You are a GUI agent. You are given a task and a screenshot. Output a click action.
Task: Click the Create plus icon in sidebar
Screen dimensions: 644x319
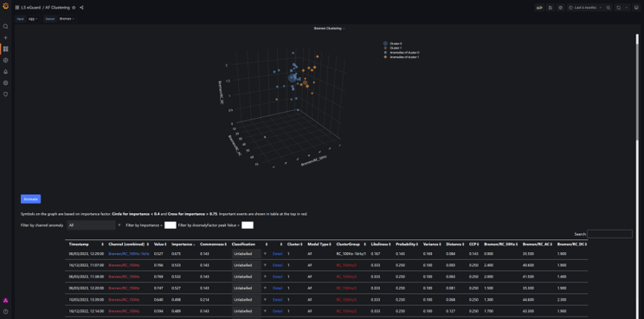[x=5, y=38]
